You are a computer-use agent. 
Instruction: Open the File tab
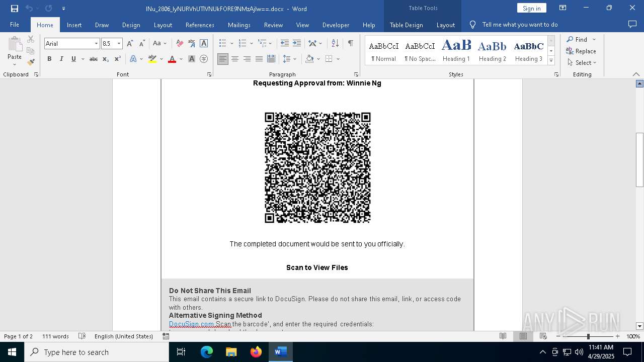coord(15,25)
